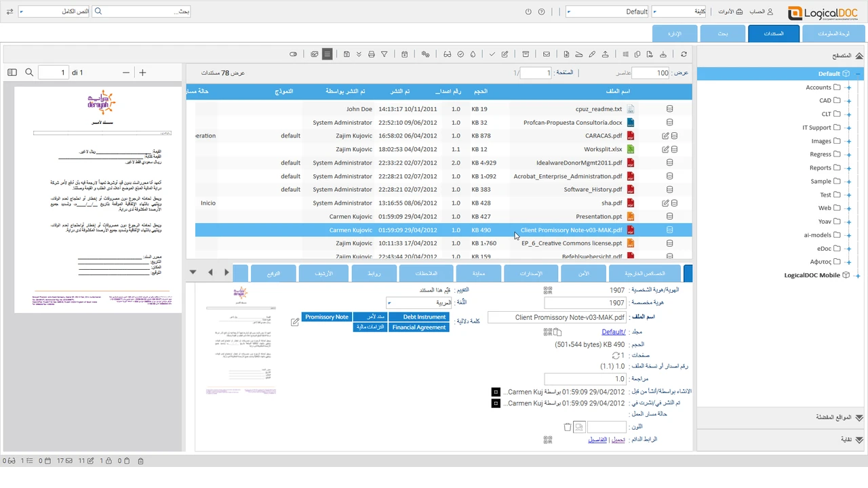Image resolution: width=868 pixels, height=488 pixels.
Task: Click the trash icon next to color field
Action: click(568, 427)
